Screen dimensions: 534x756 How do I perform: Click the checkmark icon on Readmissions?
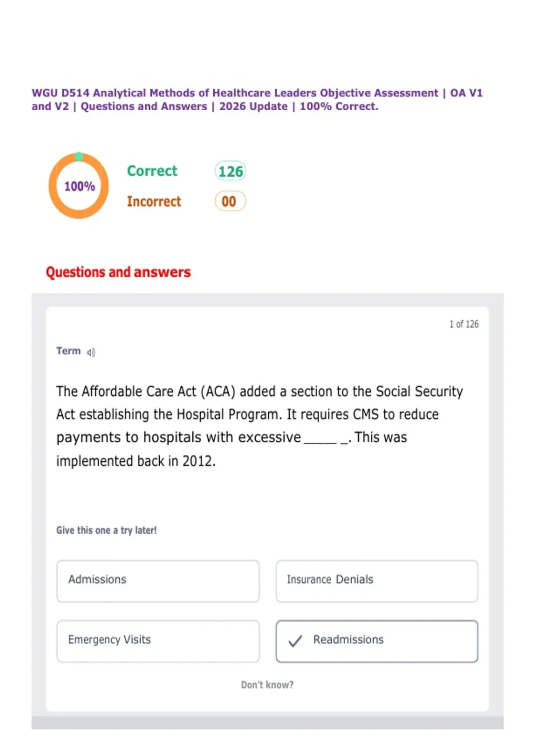[295, 641]
